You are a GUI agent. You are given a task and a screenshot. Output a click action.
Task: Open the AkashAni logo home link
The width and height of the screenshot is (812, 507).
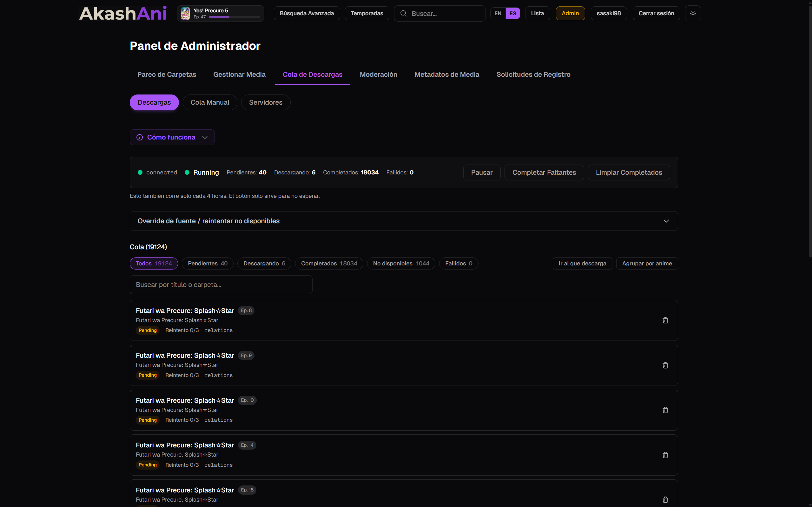123,13
